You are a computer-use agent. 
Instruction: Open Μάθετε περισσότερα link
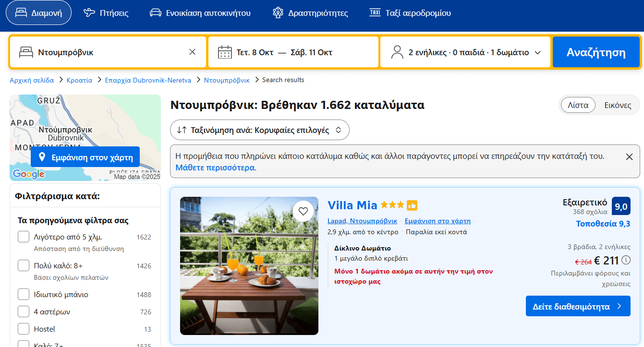point(216,168)
